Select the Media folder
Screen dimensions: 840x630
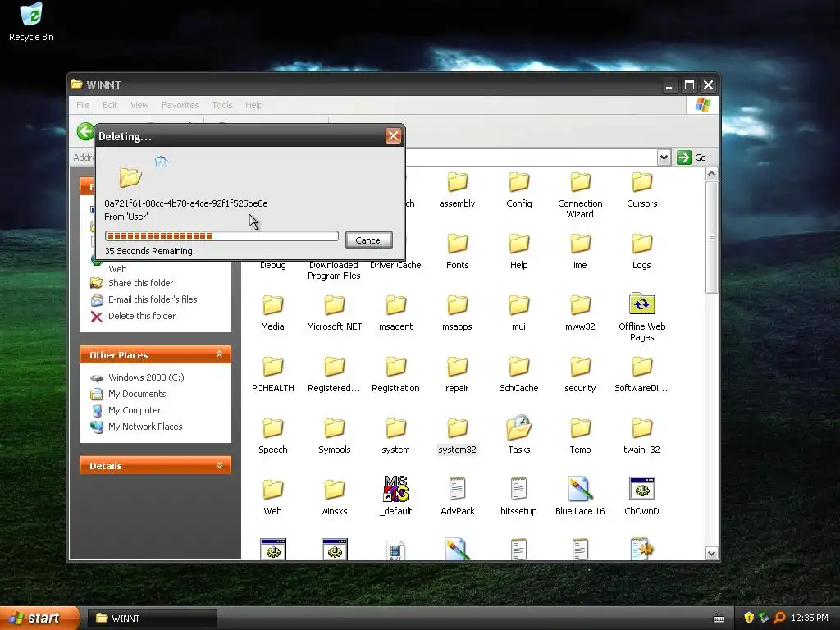[x=272, y=313]
